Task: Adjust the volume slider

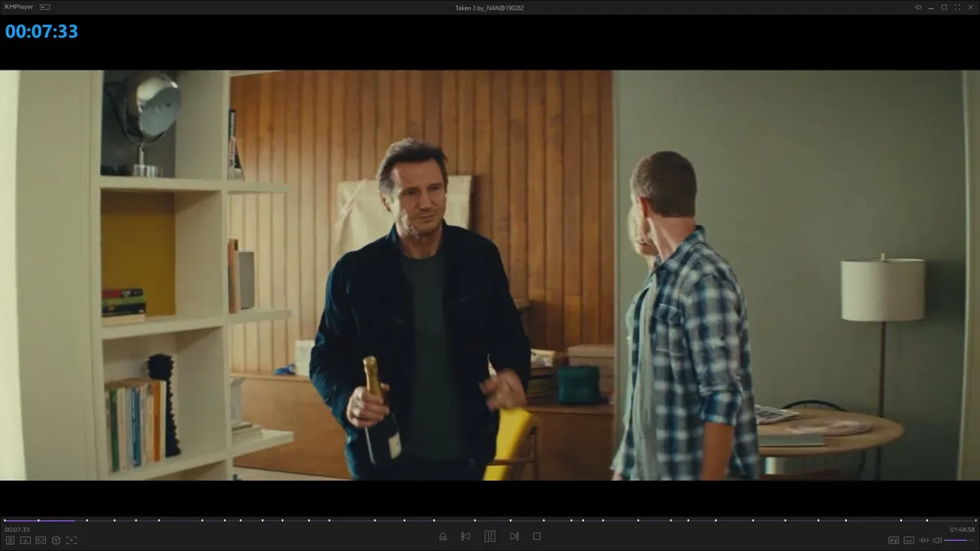Action: point(960,540)
